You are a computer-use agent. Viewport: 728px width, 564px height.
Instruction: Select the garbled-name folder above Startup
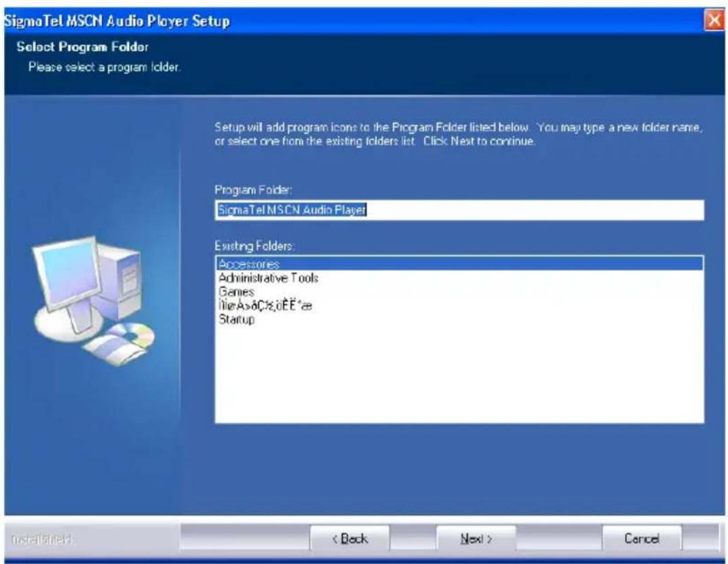[x=459, y=305]
